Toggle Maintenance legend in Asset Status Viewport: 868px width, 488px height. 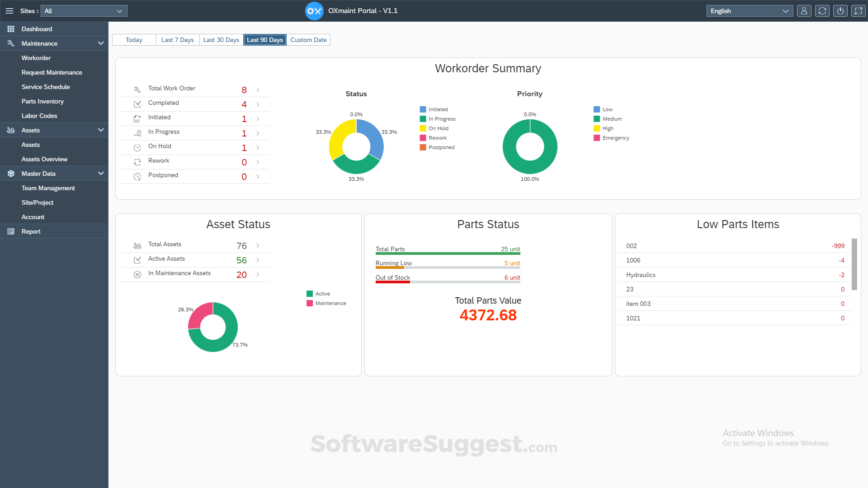(330, 303)
